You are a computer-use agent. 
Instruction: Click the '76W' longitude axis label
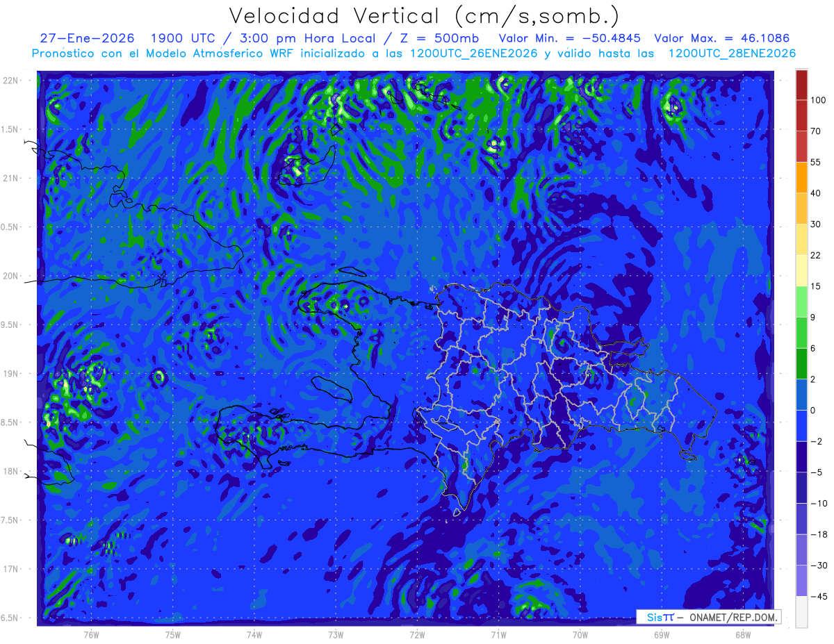pos(91,634)
